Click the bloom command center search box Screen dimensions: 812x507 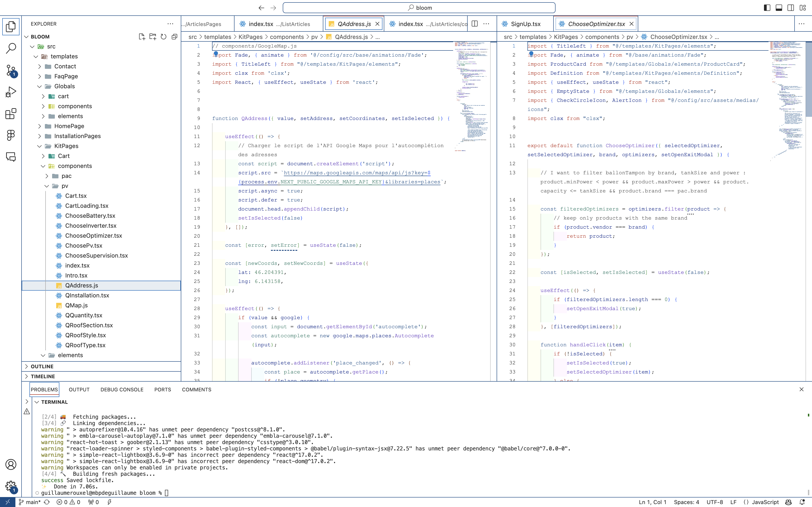pyautogui.click(x=419, y=8)
